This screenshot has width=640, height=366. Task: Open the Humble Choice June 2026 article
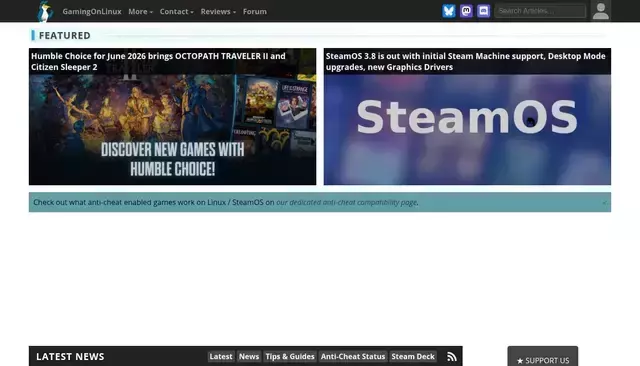pyautogui.click(x=158, y=61)
